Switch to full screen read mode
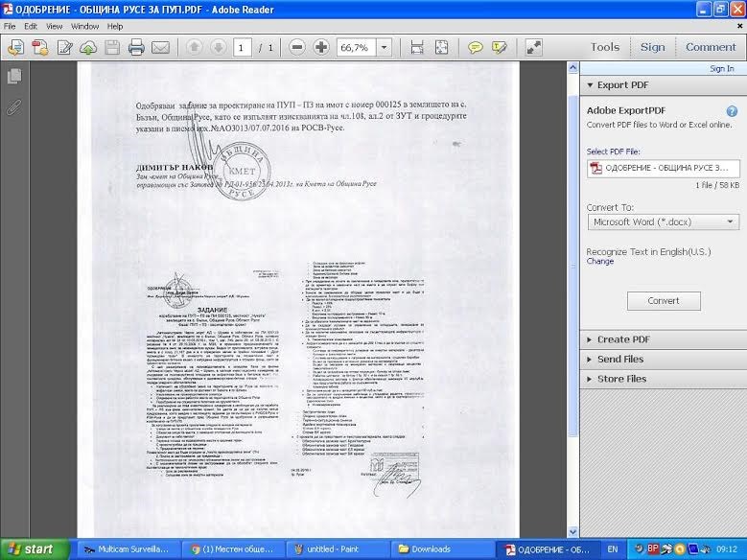 [533, 47]
